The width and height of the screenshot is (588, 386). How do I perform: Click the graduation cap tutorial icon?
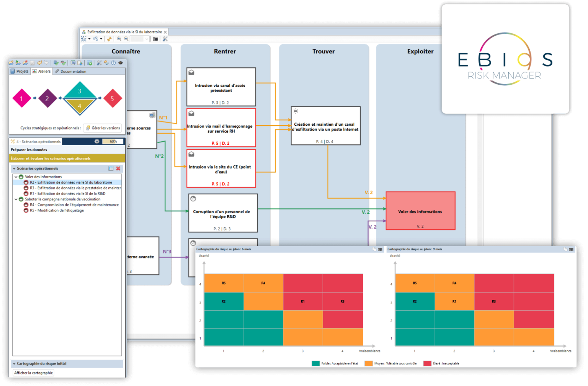[x=121, y=63]
